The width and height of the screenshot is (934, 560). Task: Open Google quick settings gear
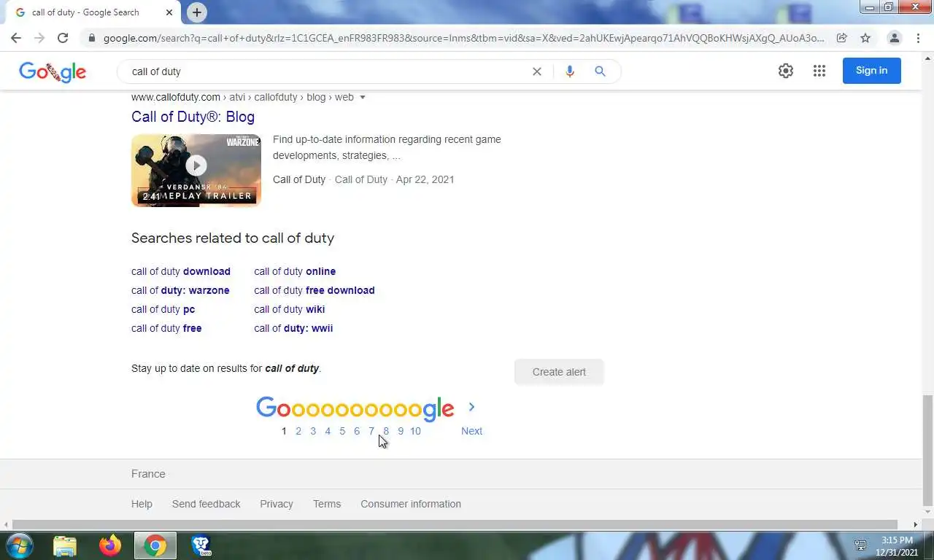tap(786, 71)
